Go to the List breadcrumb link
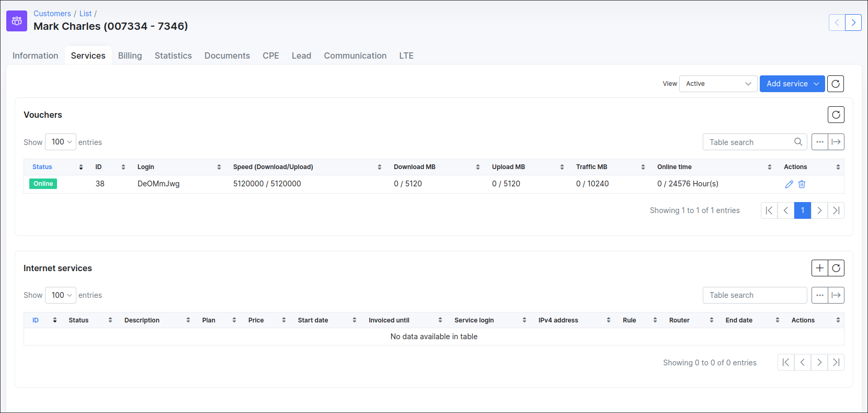 click(85, 14)
